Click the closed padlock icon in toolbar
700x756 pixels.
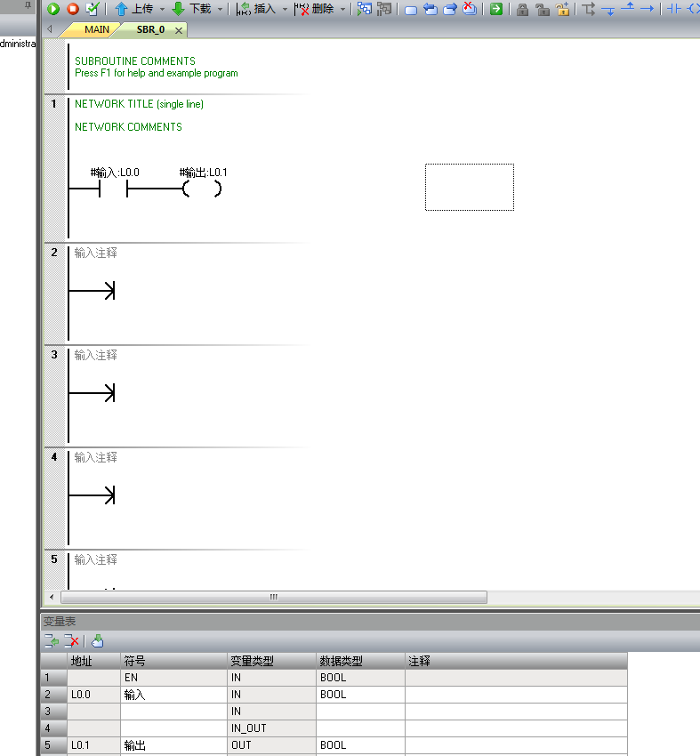[x=522, y=9]
